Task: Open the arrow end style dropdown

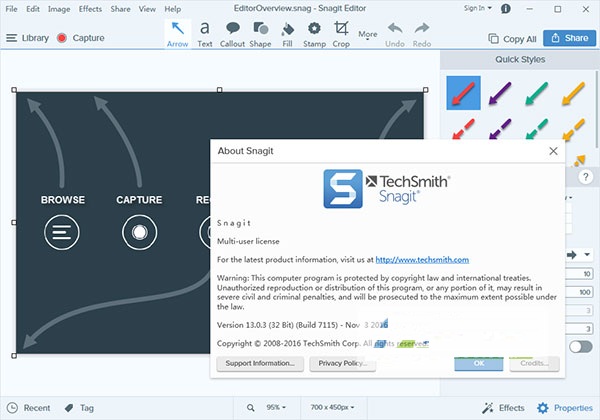Action: click(587, 254)
